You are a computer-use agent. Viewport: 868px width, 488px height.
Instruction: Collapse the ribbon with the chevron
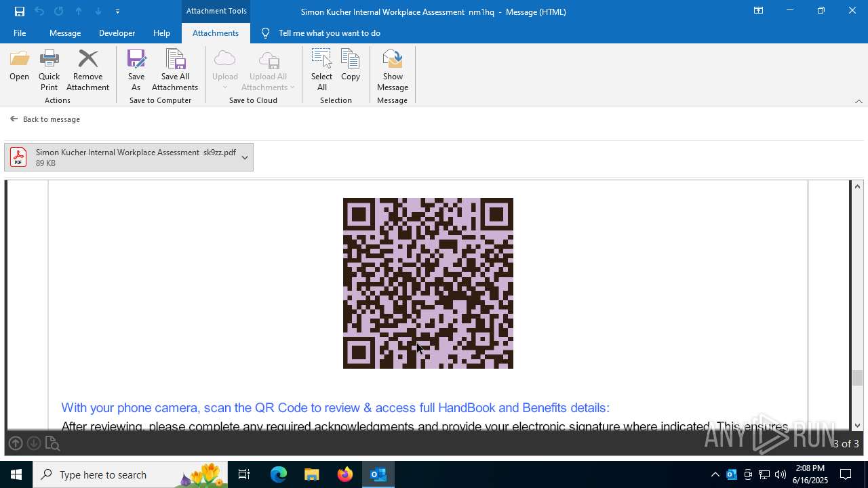pos(859,101)
